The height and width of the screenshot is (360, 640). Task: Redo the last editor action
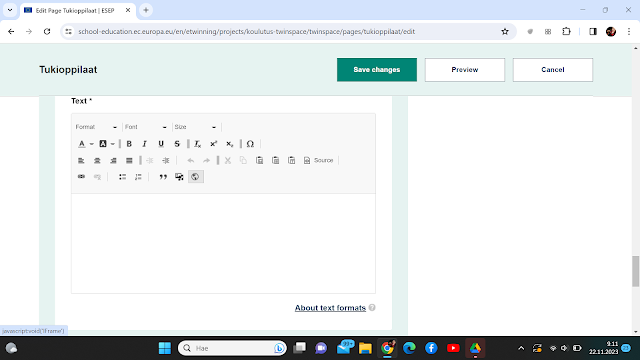[x=207, y=160]
